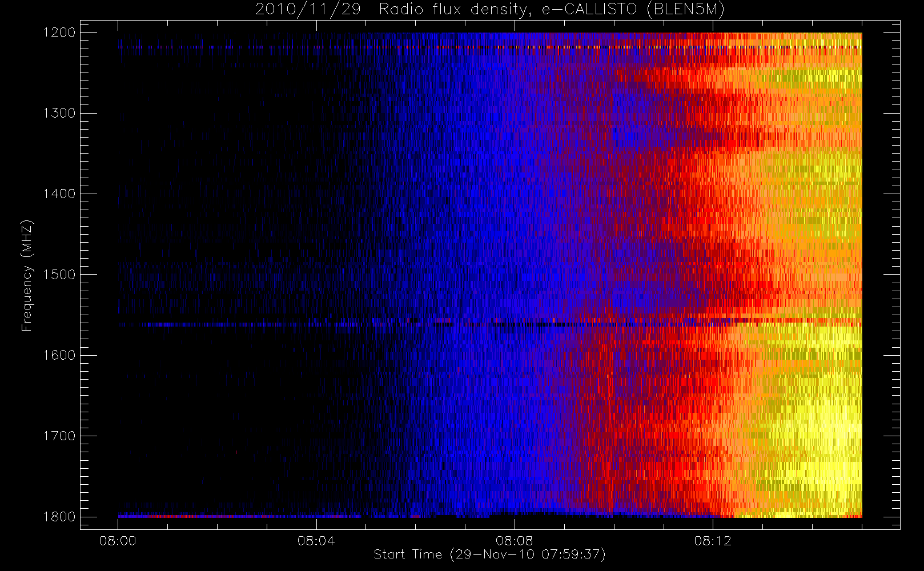Click the '1200' frequency axis label

pyautogui.click(x=59, y=33)
